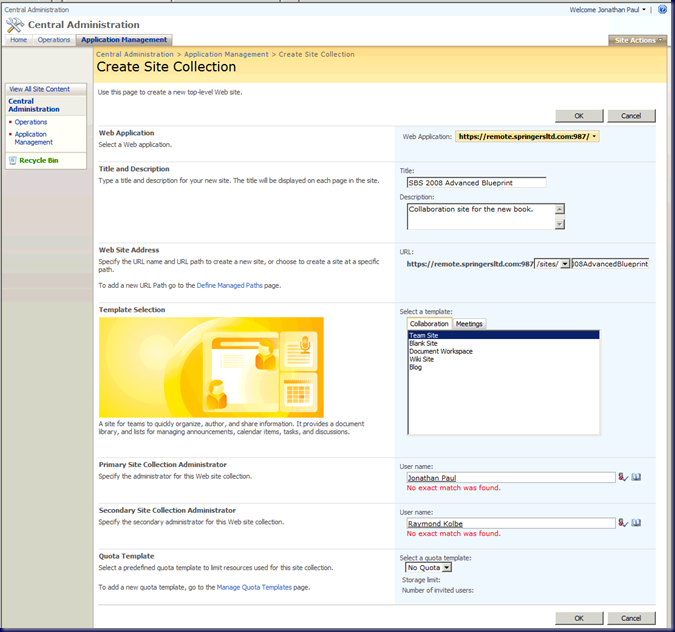Expand the /sites/ URL path dropdown

pos(565,264)
